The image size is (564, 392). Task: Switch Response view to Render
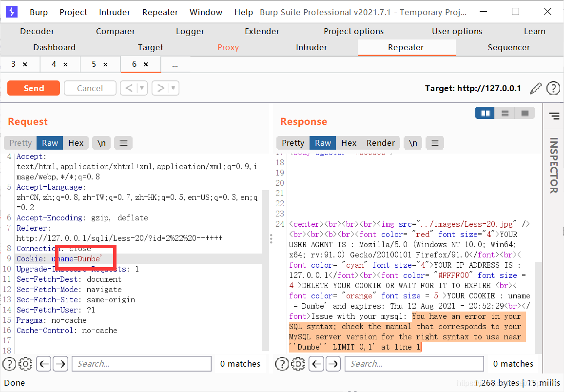click(x=381, y=143)
